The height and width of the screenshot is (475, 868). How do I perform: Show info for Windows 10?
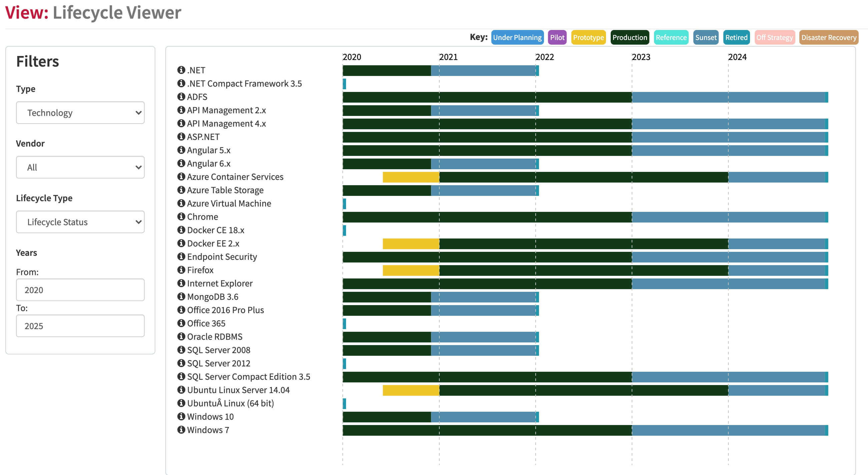tap(181, 416)
